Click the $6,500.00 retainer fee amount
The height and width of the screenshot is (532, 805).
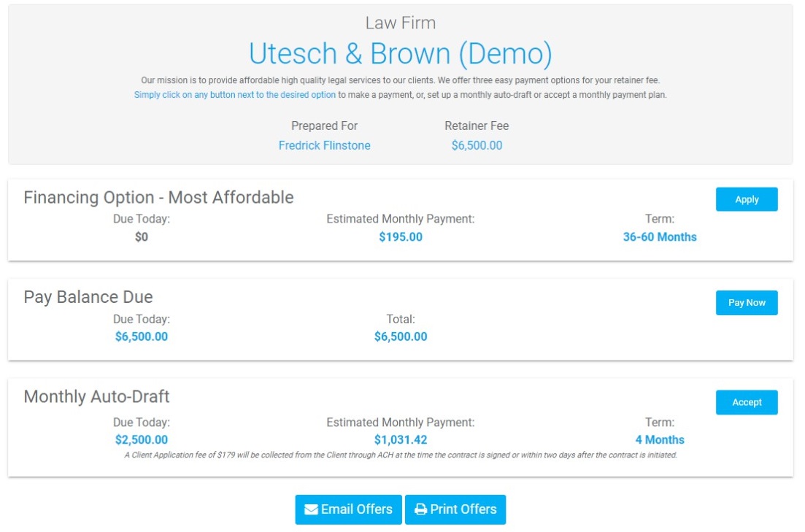click(x=477, y=145)
